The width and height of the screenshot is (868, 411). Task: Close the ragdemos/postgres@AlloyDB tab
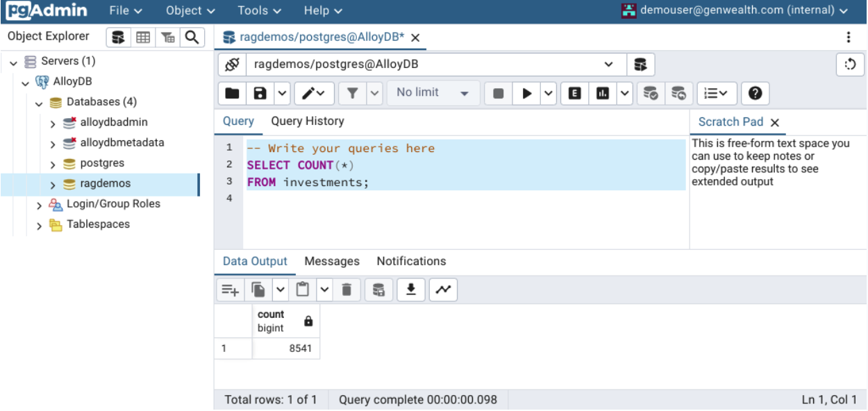pos(415,38)
